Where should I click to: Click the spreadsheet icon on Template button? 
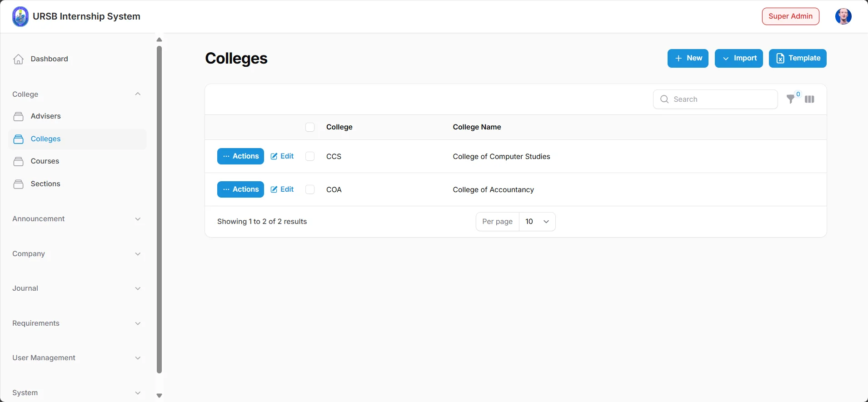pos(780,58)
